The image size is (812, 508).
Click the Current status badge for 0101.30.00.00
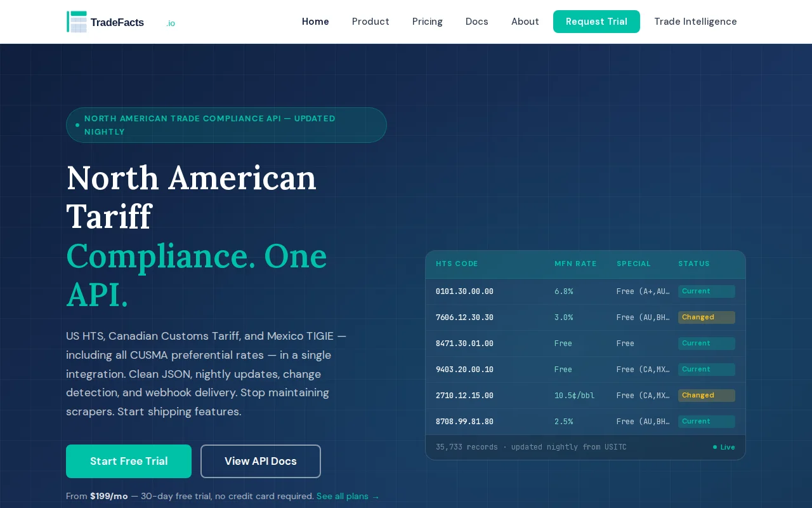707,291
